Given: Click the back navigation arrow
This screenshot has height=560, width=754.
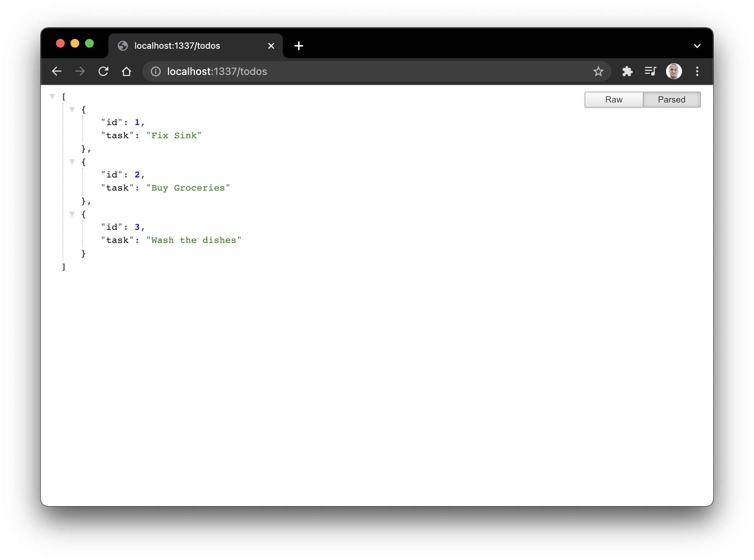Looking at the screenshot, I should point(57,71).
